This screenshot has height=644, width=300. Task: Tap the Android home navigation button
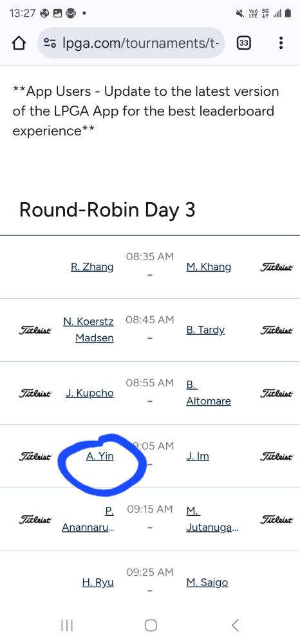point(151,625)
